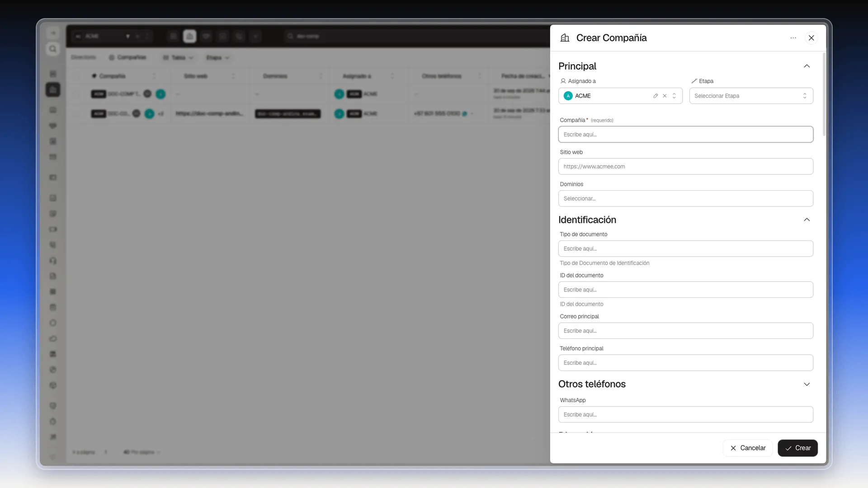Image resolution: width=868 pixels, height=488 pixels.
Task: Click the pencil edit icon in Asignado a
Action: click(x=656, y=96)
